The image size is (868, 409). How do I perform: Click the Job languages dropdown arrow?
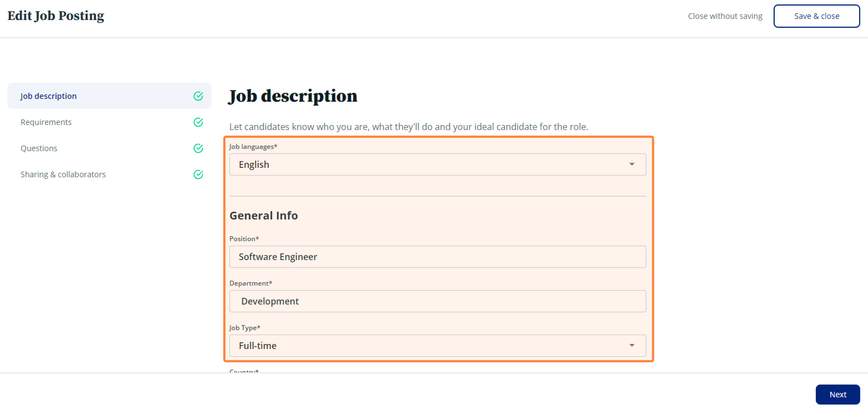(x=632, y=164)
